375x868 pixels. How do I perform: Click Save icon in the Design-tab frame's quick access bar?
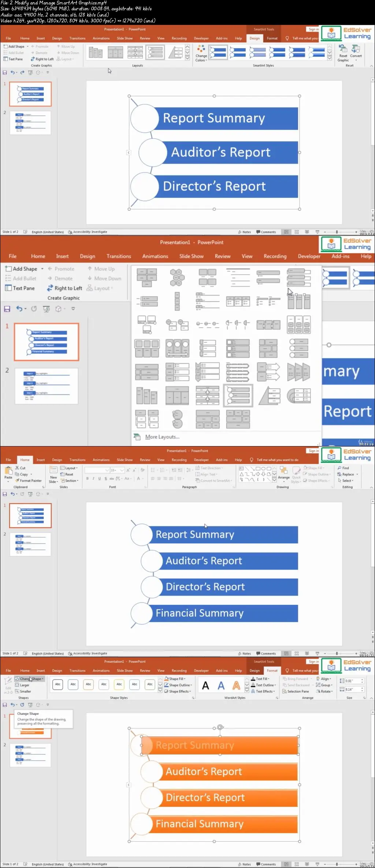pos(5,73)
